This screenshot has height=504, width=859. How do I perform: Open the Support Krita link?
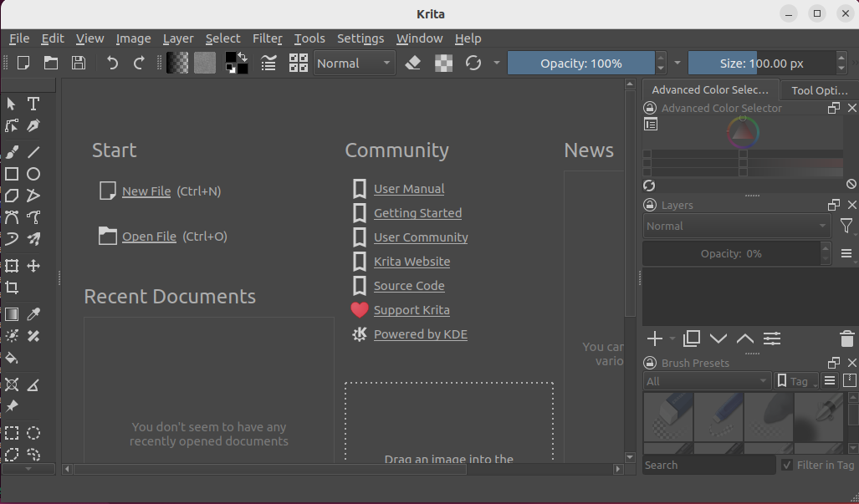pyautogui.click(x=412, y=310)
